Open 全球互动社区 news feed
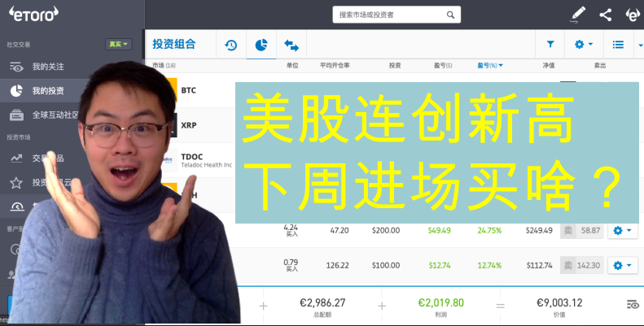This screenshot has width=644, height=326. click(55, 115)
